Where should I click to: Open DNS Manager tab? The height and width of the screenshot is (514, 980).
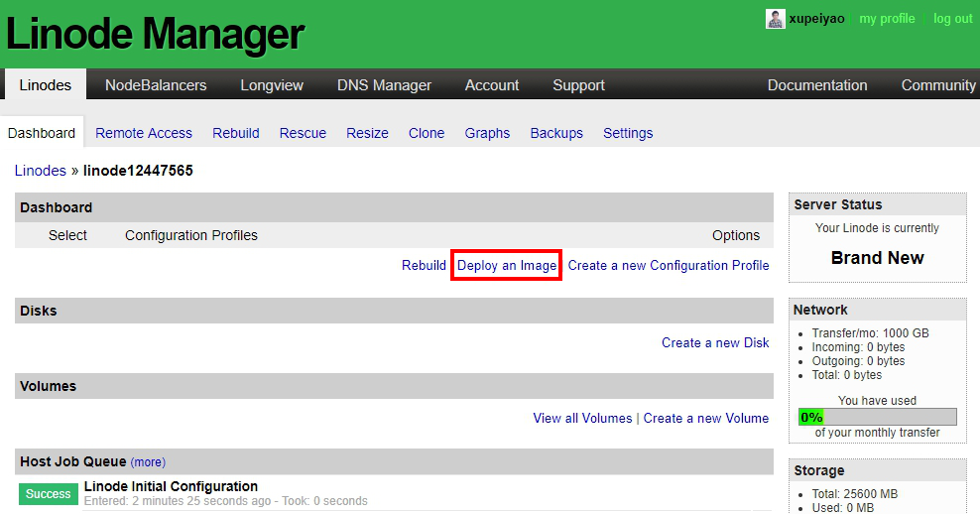[x=385, y=85]
